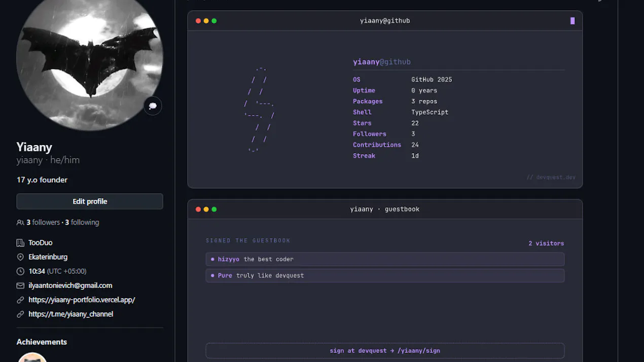This screenshot has width=644, height=362.
Task: Click link icon beside Telegram URL
Action: tap(20, 314)
